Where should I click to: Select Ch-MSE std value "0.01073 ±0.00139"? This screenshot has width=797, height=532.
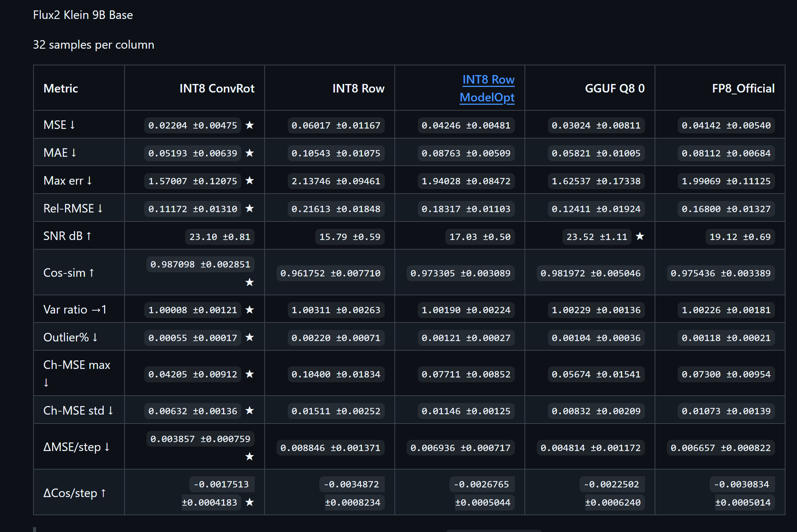coord(726,411)
